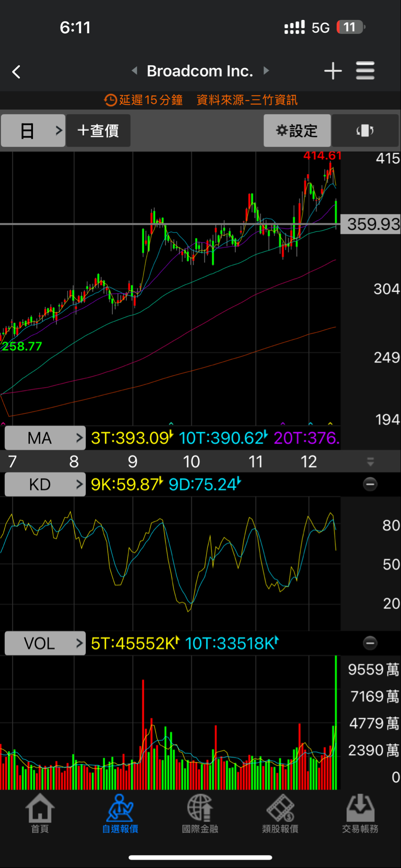Tap the delay clock icon
Screen dimensions: 401x868
[x=110, y=100]
